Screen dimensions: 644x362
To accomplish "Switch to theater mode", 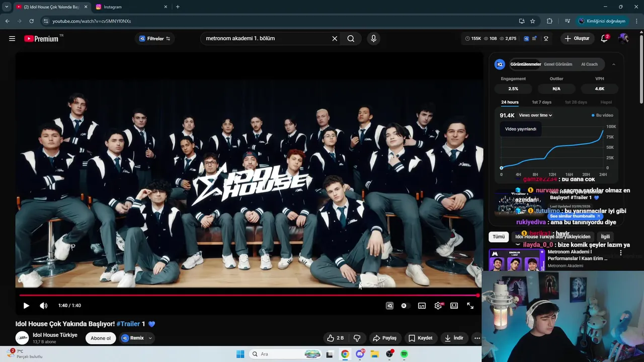I will 454,306.
